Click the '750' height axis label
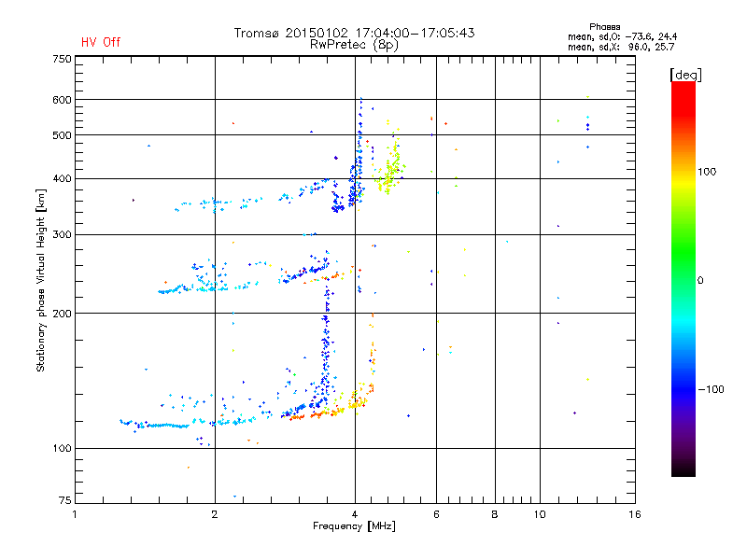 click(x=62, y=59)
